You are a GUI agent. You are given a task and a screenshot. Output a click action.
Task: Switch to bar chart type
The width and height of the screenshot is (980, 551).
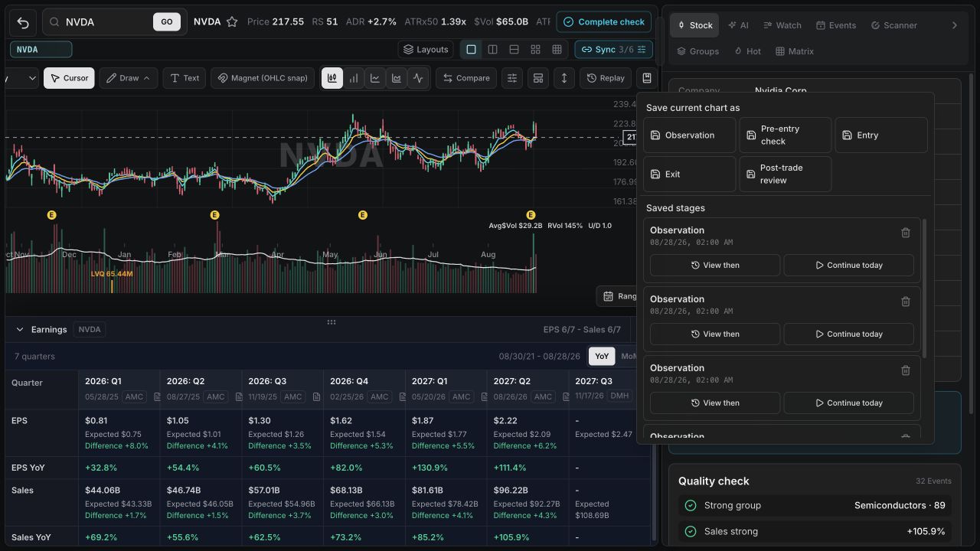click(354, 78)
